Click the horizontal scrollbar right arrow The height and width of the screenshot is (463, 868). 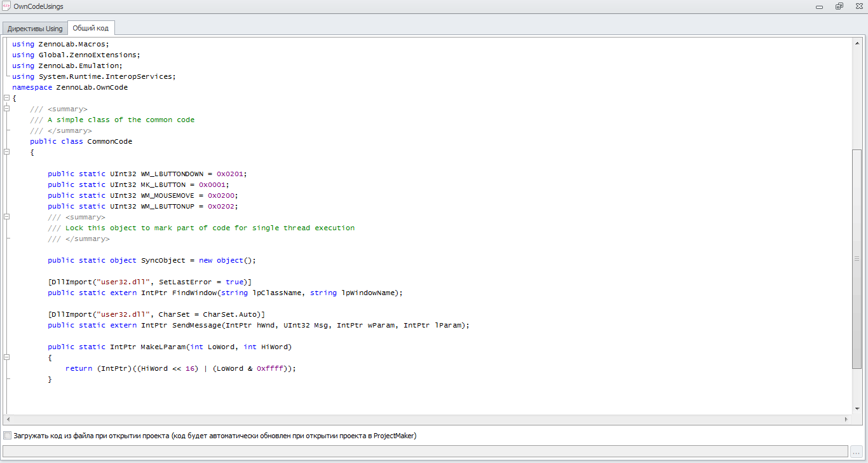pyautogui.click(x=846, y=420)
